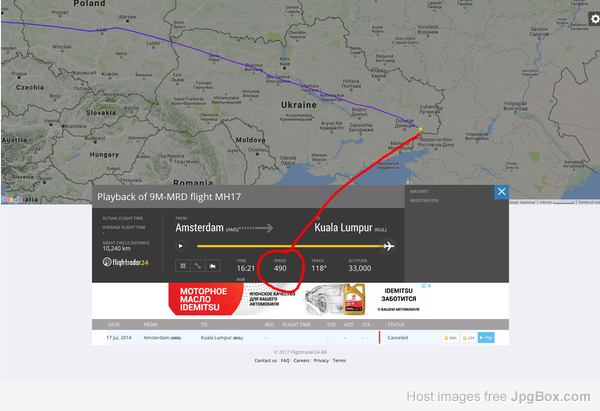Click the airplane marker on playback timeline

pyautogui.click(x=388, y=246)
